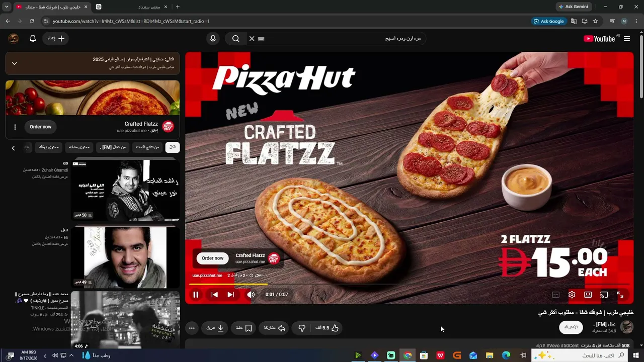Cast the video to another screen
This screenshot has width=644, height=362.
point(604,295)
